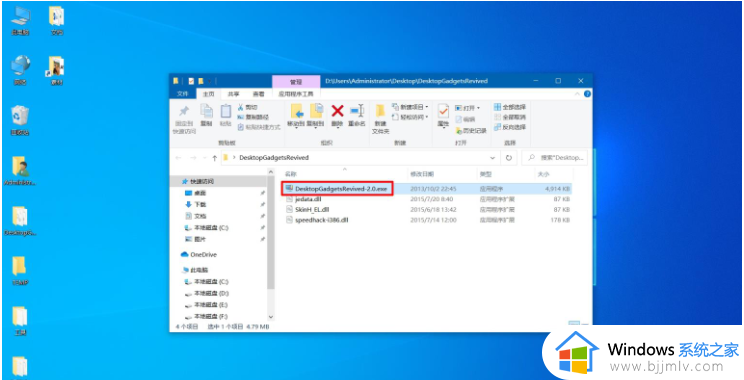Viewport: 744px width, 380px height.
Task: Click DesktopGadgetsRevived breadcrumb in address bar
Action: [x=274, y=158]
